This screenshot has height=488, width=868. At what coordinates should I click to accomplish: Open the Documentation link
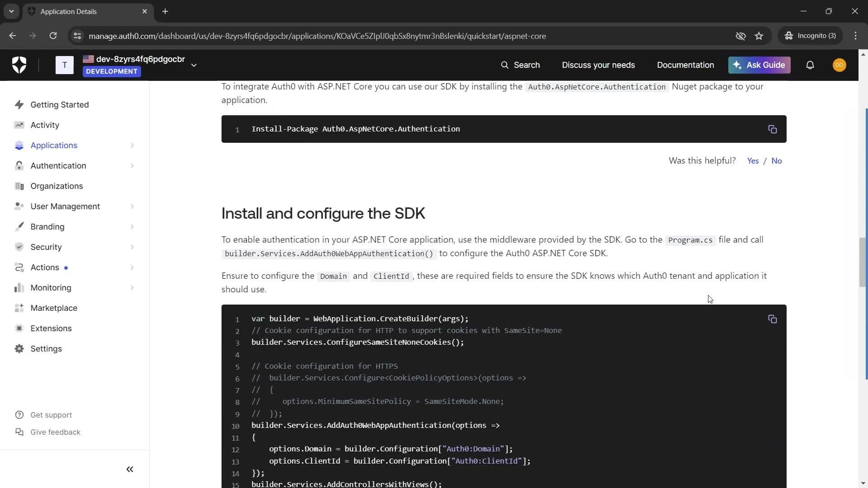click(685, 65)
